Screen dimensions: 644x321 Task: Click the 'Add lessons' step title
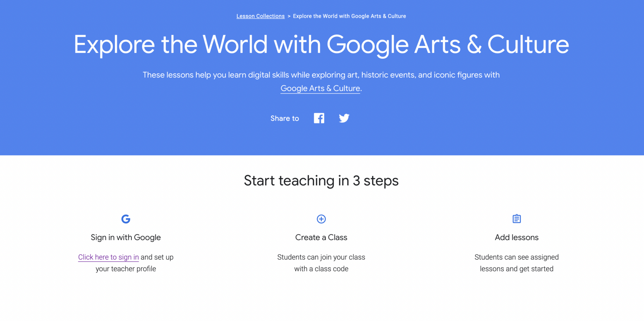tap(517, 237)
